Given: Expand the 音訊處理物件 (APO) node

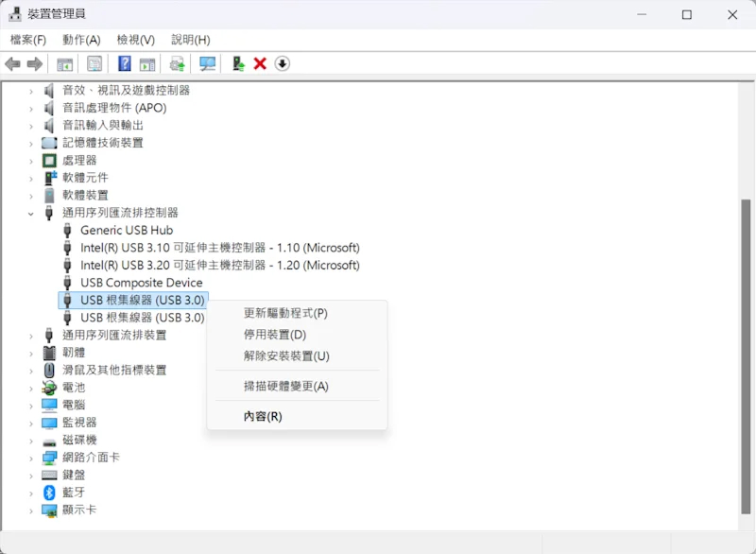Looking at the screenshot, I should coord(31,109).
